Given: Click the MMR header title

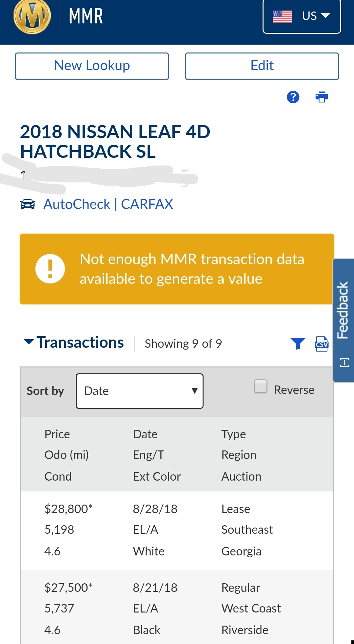Looking at the screenshot, I should (x=86, y=16).
